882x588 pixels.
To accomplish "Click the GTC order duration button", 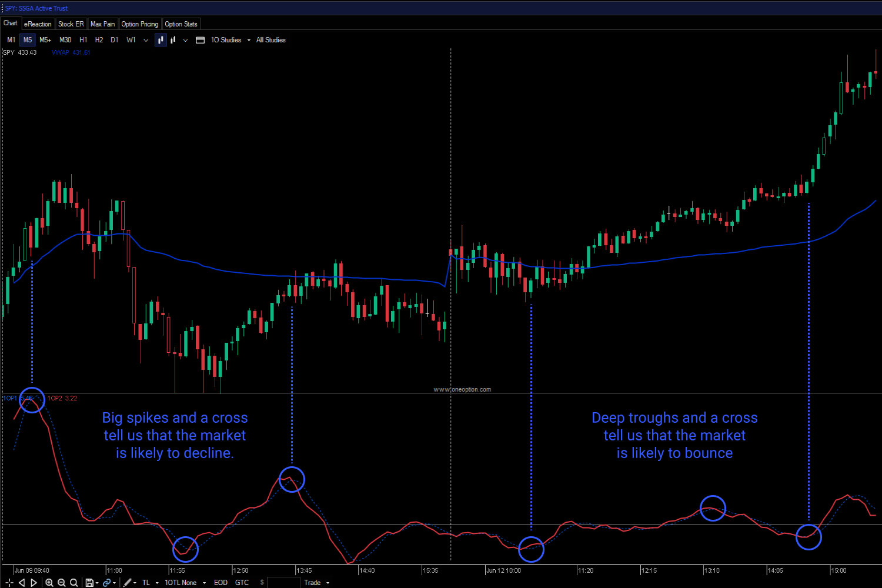I will [x=241, y=582].
